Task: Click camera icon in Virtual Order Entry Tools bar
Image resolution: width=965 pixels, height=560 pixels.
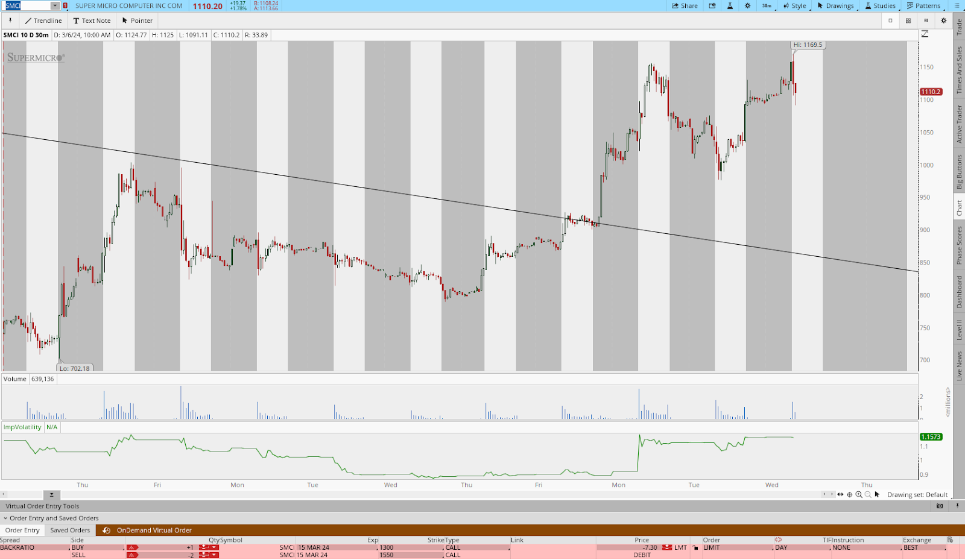Action: click(940, 506)
